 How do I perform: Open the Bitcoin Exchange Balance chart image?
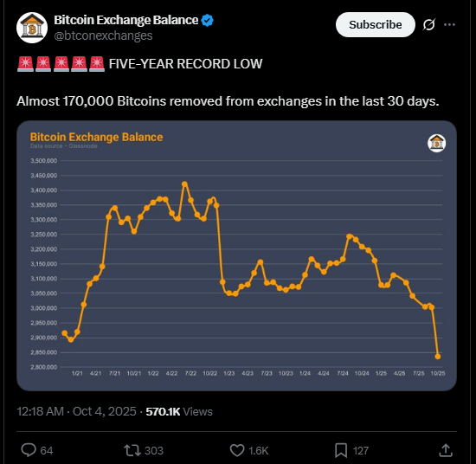coord(236,255)
